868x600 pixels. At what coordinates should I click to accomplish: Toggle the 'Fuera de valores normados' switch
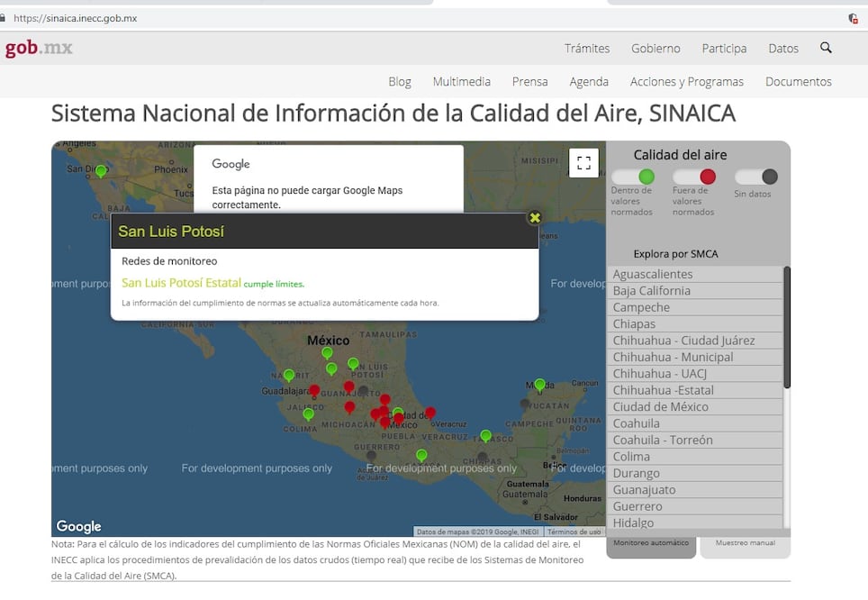tap(694, 177)
